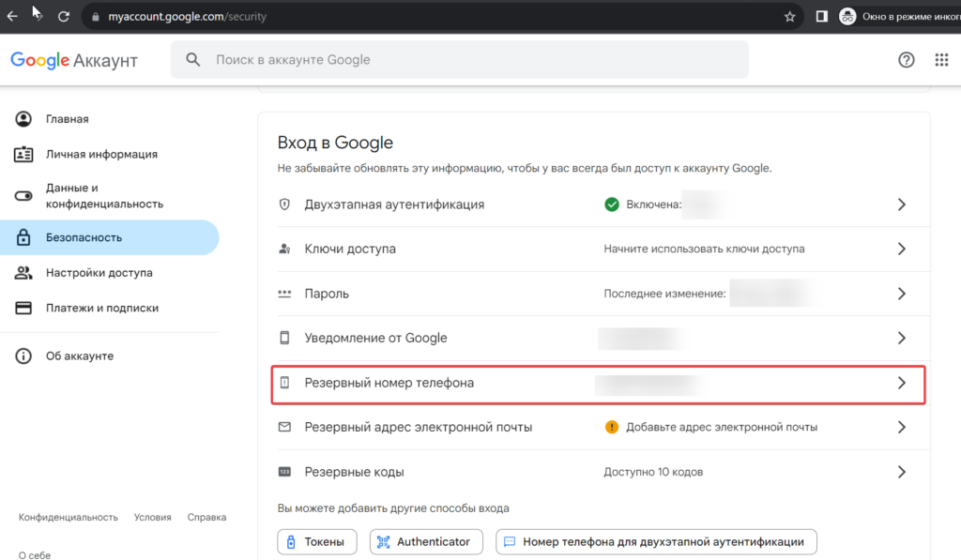The height and width of the screenshot is (560, 961).
Task: Click the Настройки доступа people icon
Action: (23, 273)
